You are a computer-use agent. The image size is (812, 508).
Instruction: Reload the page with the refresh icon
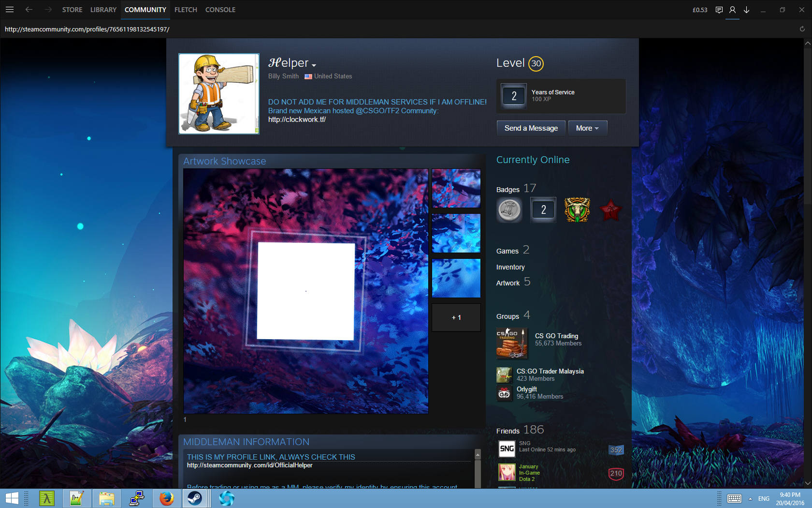click(802, 29)
